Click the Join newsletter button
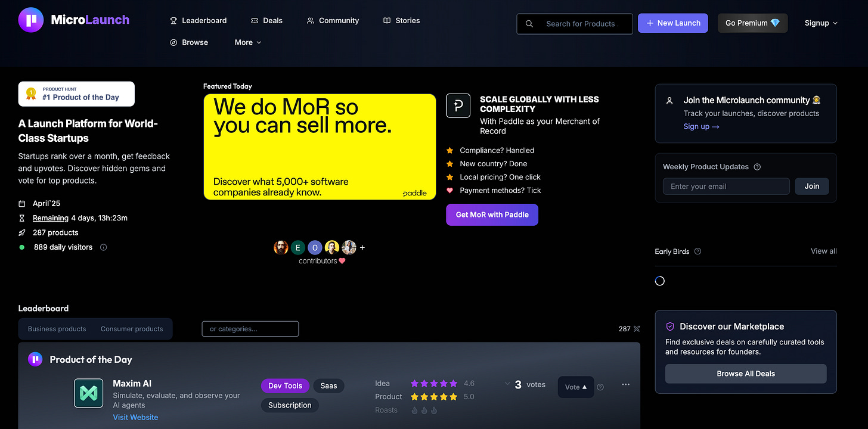The height and width of the screenshot is (429, 868). pos(812,186)
